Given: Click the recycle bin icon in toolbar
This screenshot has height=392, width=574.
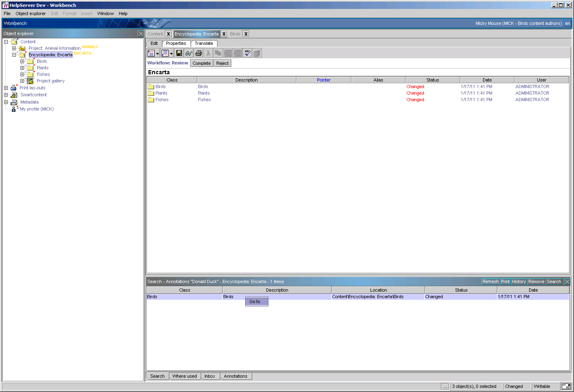Looking at the screenshot, I should [x=257, y=53].
